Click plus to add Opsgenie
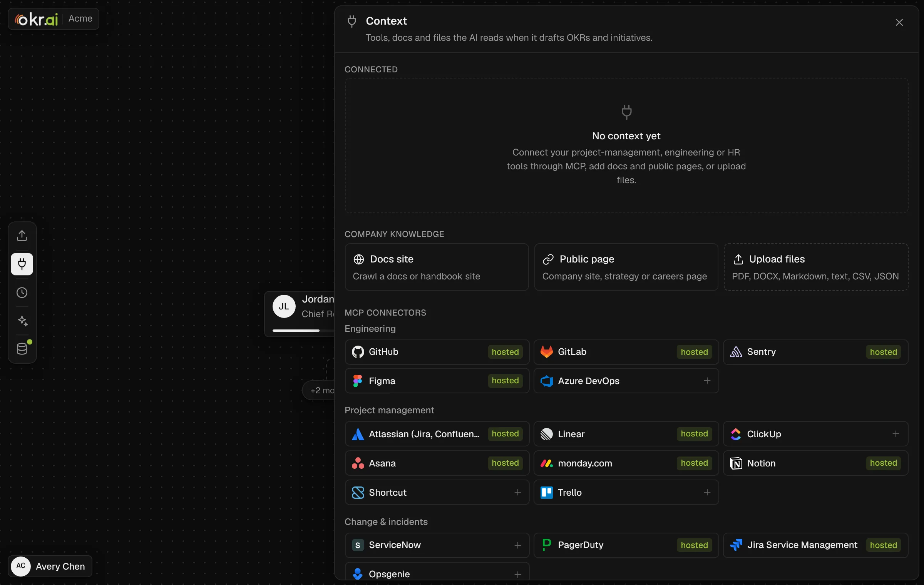The height and width of the screenshot is (585, 924). [x=517, y=574]
